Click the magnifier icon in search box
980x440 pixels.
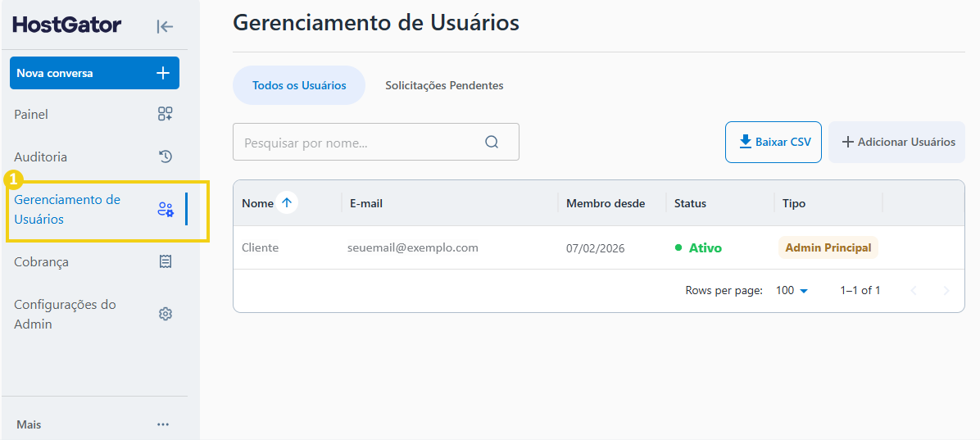coord(492,142)
